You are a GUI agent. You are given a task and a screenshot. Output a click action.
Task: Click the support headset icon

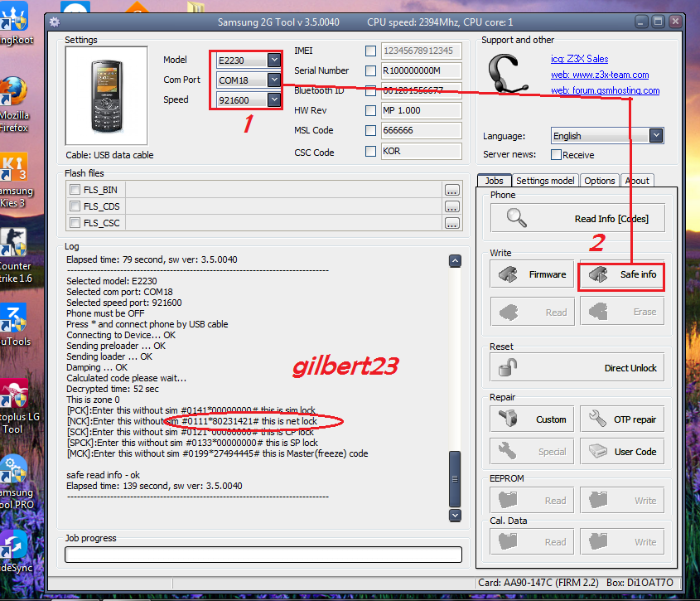(x=507, y=74)
